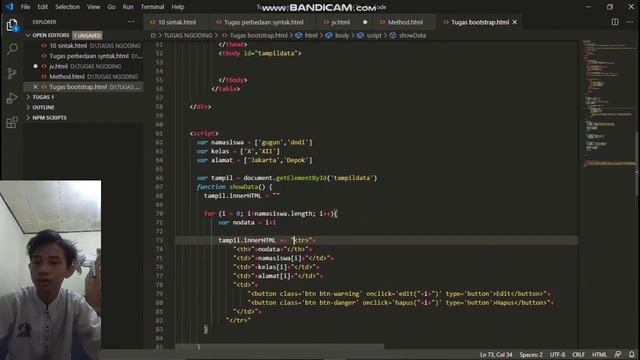Click the showData breadcrumb segment

(412, 36)
